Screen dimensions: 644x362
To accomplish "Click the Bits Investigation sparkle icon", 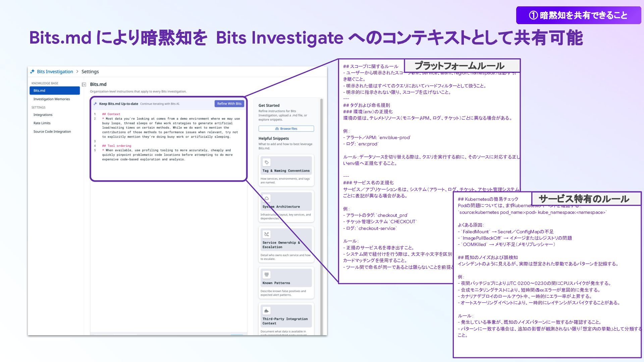I will click(32, 71).
